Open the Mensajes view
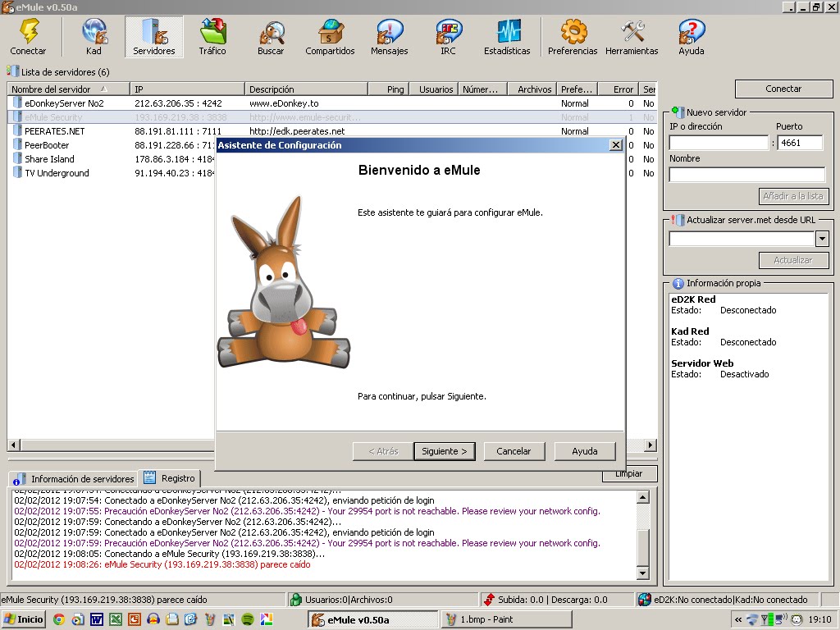The image size is (840, 630). point(390,36)
